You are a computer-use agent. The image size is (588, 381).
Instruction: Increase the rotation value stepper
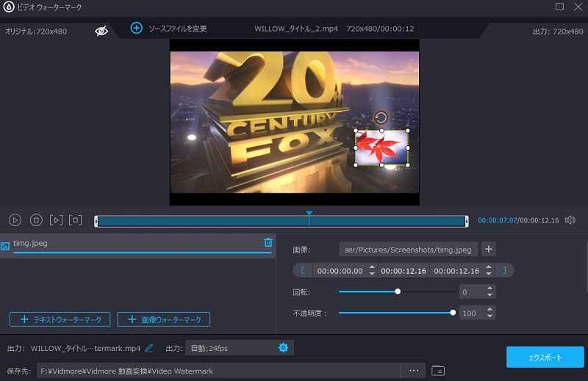tap(490, 289)
